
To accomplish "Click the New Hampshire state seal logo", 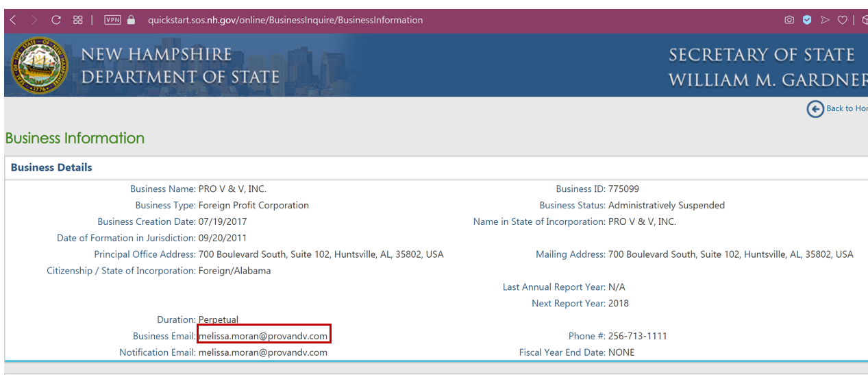I will click(x=40, y=65).
